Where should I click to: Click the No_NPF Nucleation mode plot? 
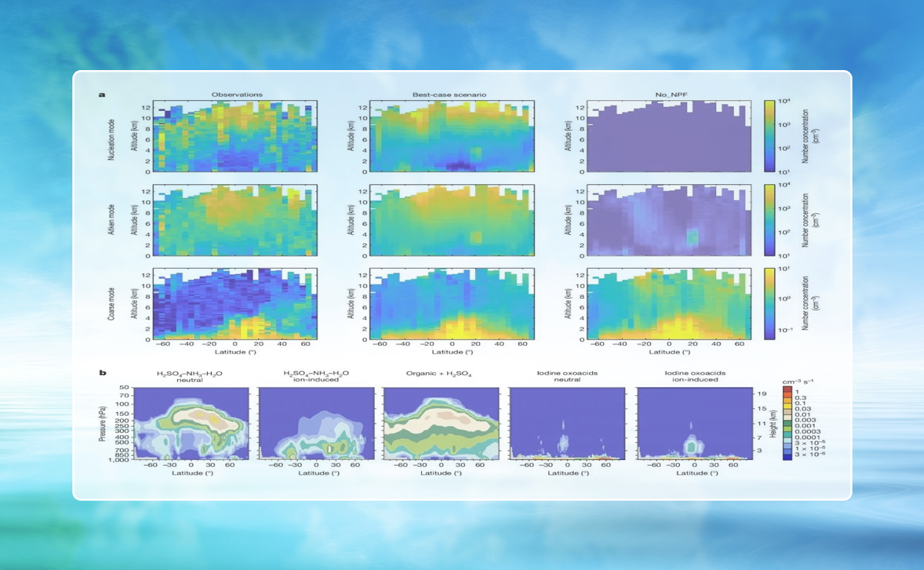(668, 136)
